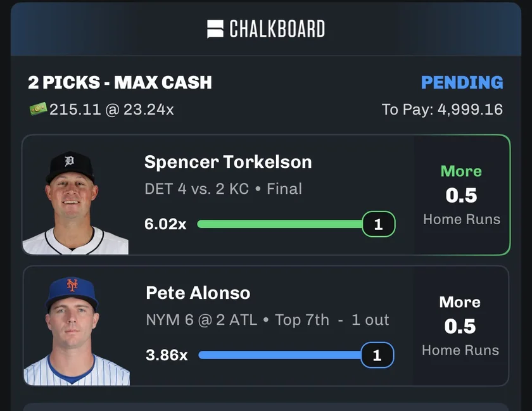Click the Chalkboard logo icon
This screenshot has height=411, width=532.
click(x=215, y=29)
